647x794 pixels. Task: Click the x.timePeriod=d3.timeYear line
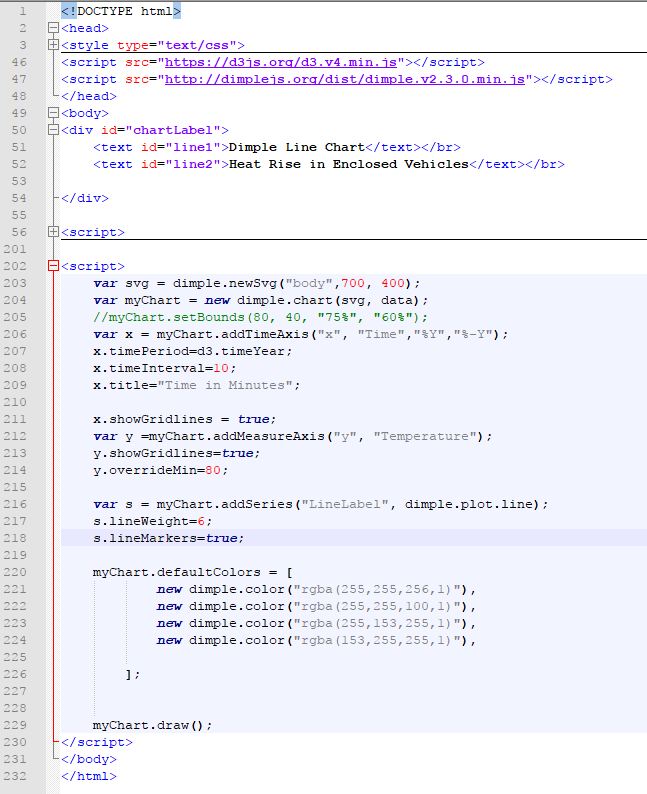tap(193, 351)
